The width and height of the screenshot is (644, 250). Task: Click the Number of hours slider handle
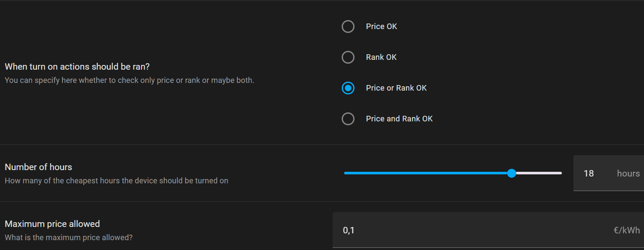[x=511, y=173]
